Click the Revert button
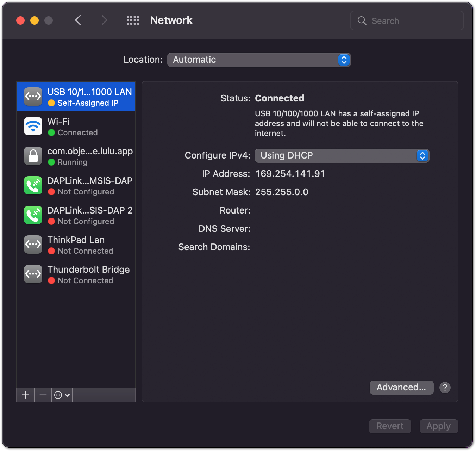Screen dimensions: 476x451 pos(390,426)
